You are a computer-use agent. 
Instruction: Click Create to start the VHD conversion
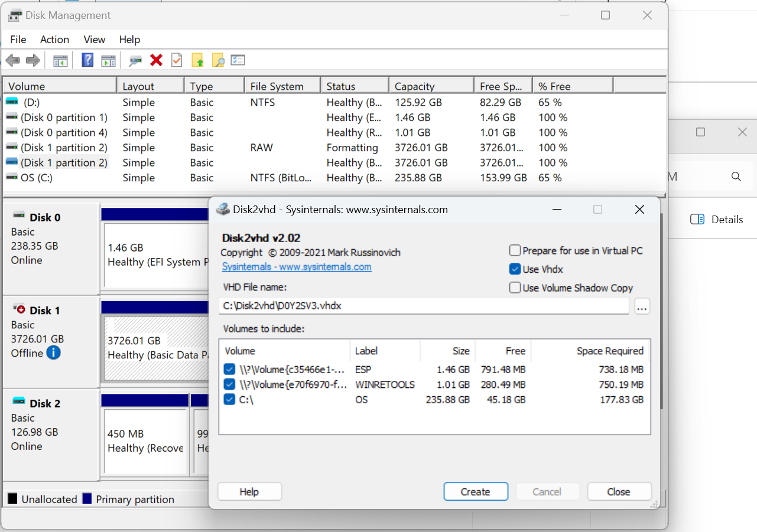coord(475,491)
